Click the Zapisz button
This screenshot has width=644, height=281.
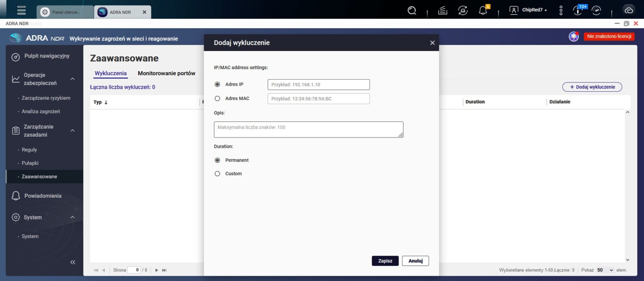[x=385, y=261]
